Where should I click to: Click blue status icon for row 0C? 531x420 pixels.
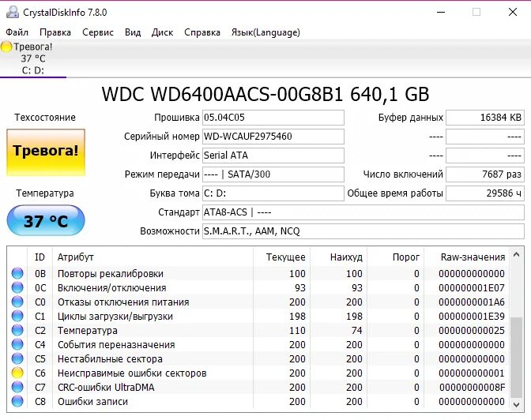(x=17, y=287)
